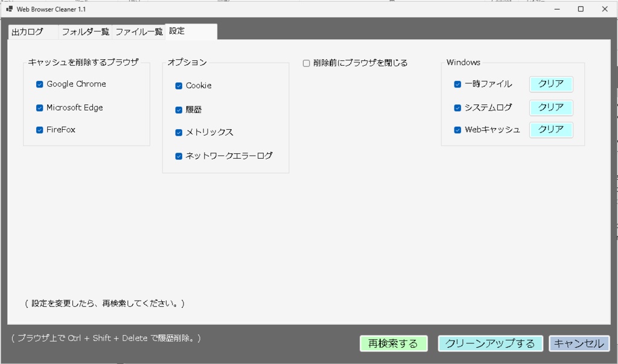Viewport: 618px width, 364px height.
Task: Click the Web Browser Cleaner application icon
Action: (x=10, y=9)
